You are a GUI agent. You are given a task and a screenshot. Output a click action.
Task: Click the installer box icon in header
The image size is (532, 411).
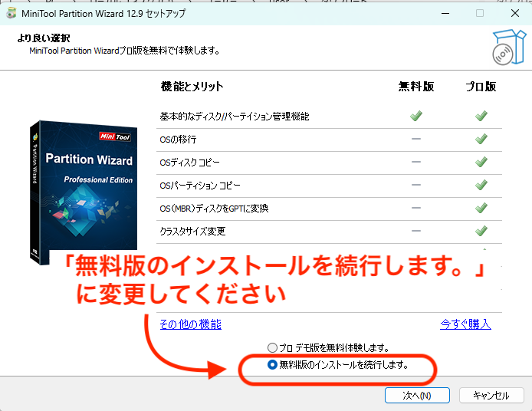click(x=509, y=48)
